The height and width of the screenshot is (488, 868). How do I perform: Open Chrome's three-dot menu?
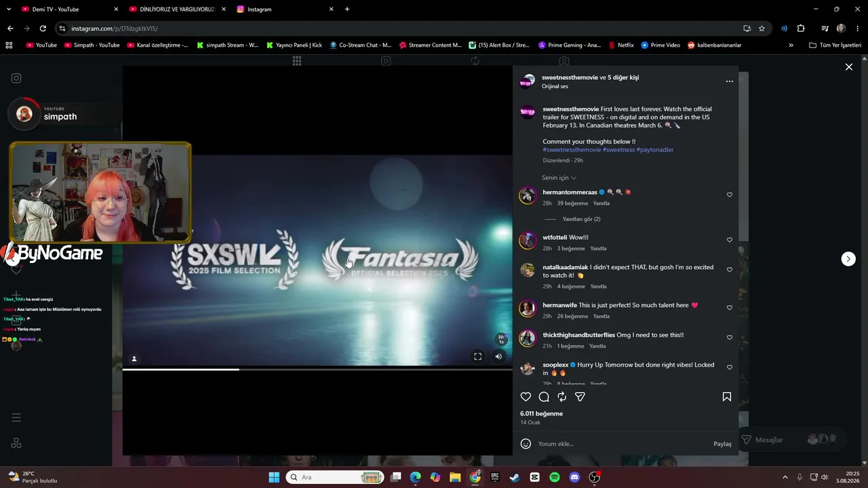coord(856,28)
